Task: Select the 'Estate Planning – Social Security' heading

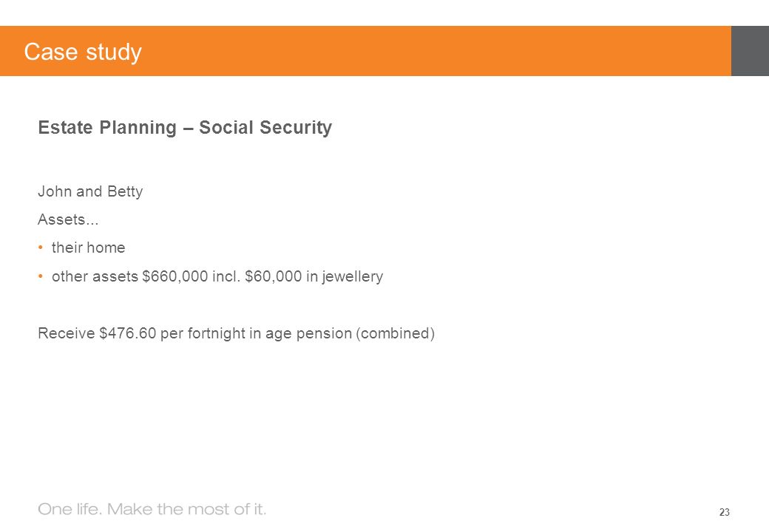Action: coord(185,127)
